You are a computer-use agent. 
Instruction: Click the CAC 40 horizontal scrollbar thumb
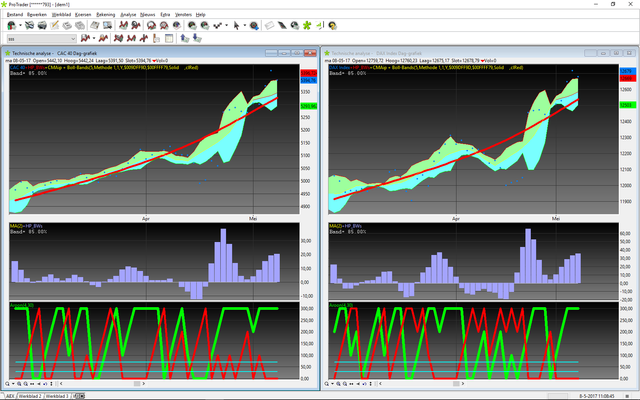coord(137,384)
